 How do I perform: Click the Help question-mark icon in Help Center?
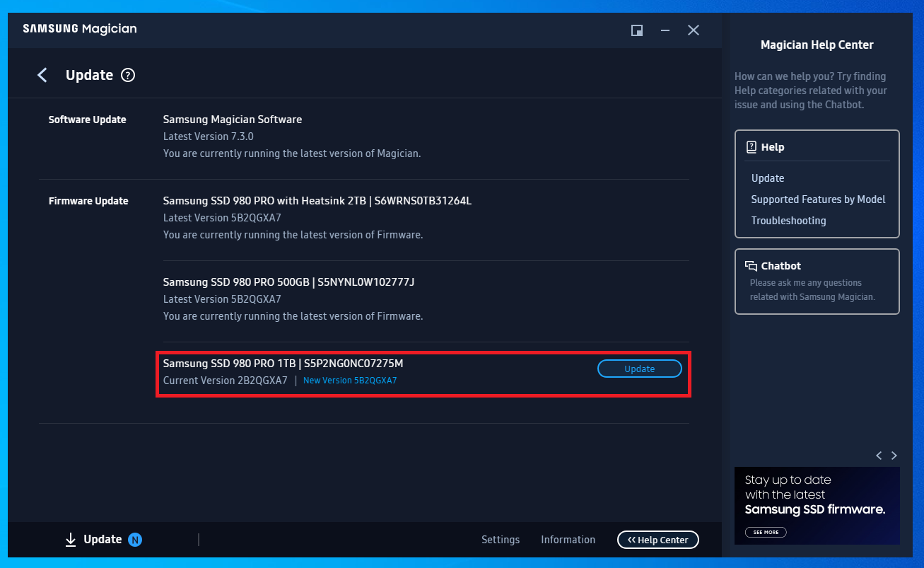752,146
